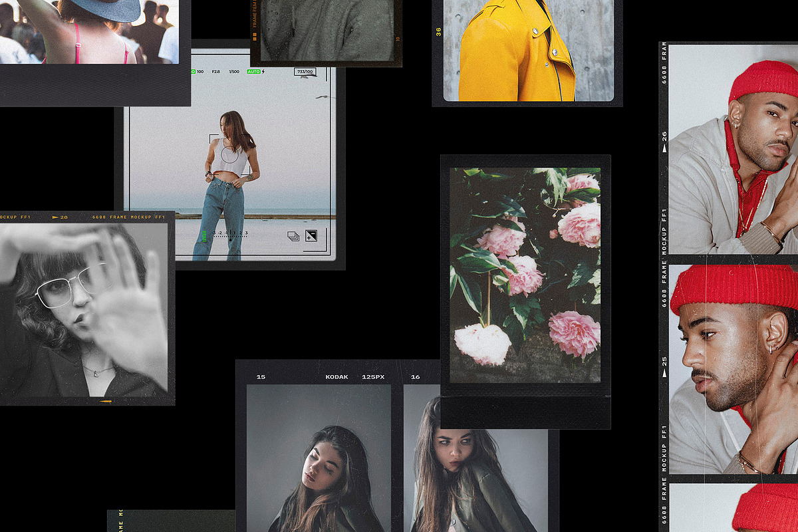Click the 1/500 shutter speed value
Image resolution: width=798 pixels, height=532 pixels.
tap(234, 71)
